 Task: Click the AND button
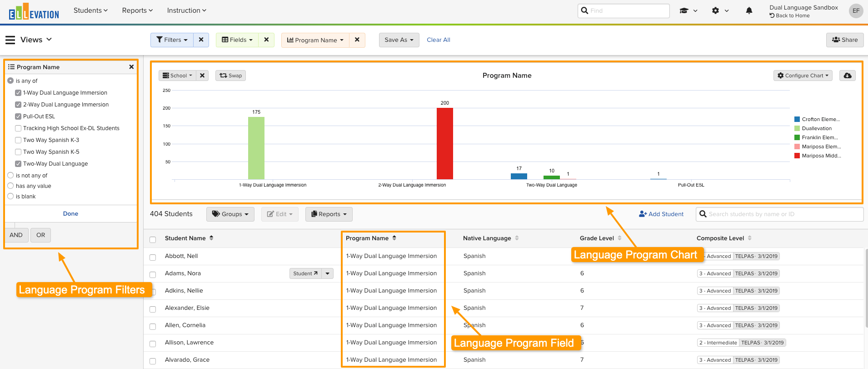pyautogui.click(x=16, y=235)
